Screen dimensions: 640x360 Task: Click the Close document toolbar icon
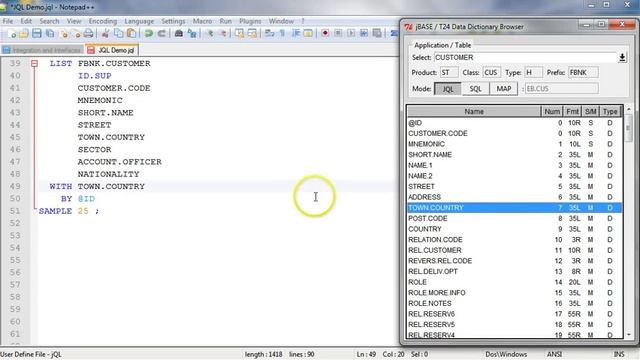[x=64, y=33]
